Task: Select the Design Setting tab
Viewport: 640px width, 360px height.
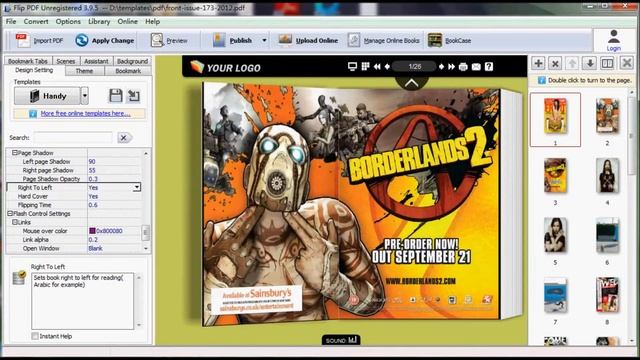Action: pyautogui.click(x=34, y=70)
